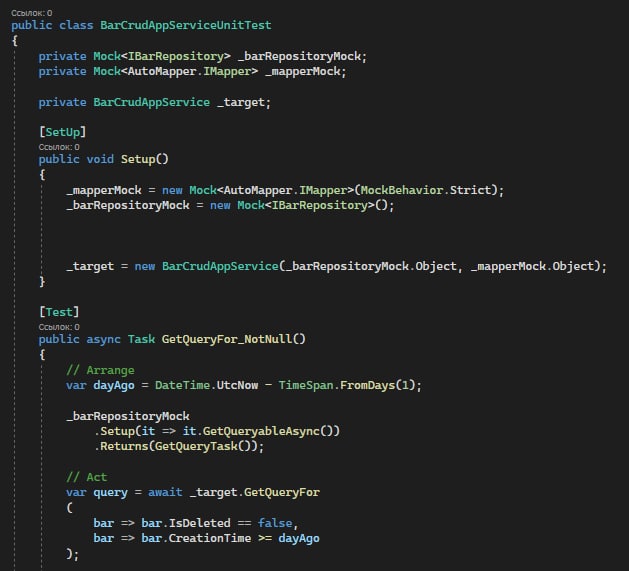Click _barRepositoryMock.Object argument

pyautogui.click(x=371, y=266)
